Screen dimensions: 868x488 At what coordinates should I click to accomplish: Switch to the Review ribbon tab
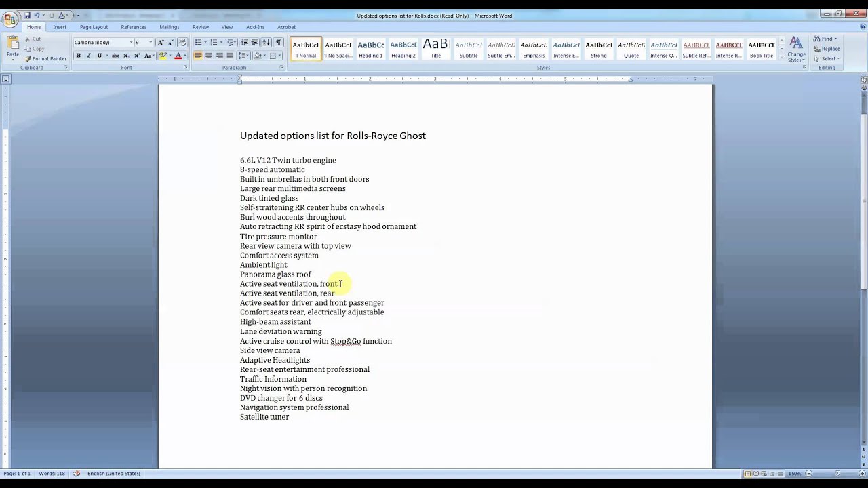pos(201,27)
